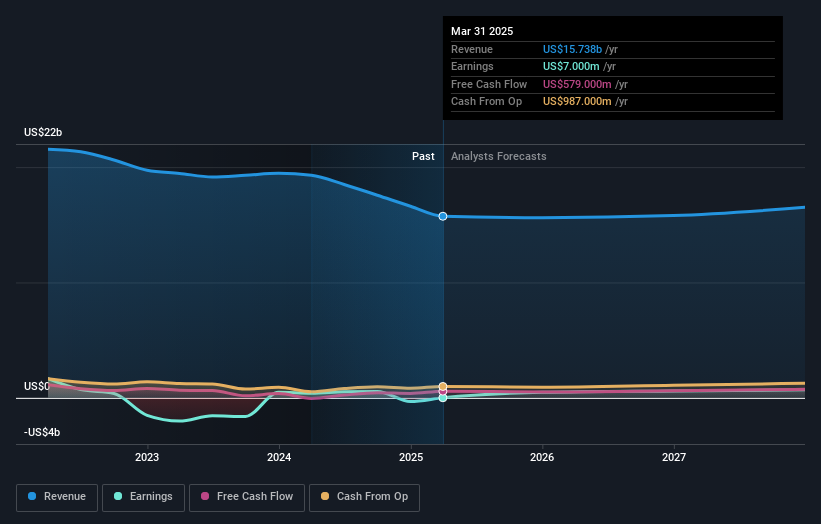The image size is (821, 524).
Task: Toggle the Free Cash Flow legend button
Action: [x=247, y=497]
